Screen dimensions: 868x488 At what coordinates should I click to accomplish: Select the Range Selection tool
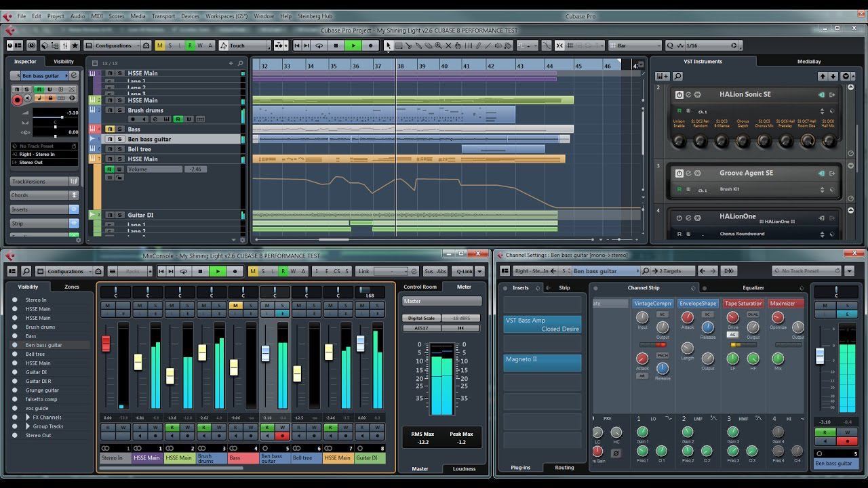(399, 45)
